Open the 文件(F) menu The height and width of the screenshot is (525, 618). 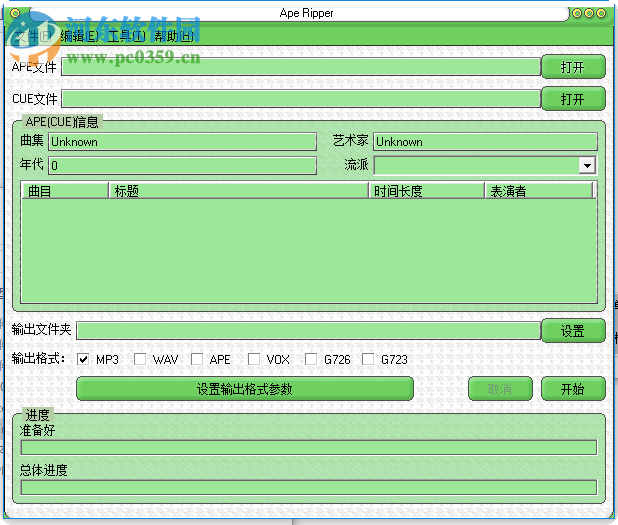click(x=33, y=36)
